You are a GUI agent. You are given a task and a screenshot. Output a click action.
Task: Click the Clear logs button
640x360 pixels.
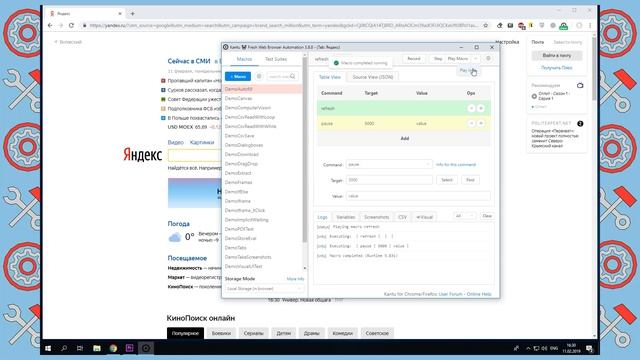(487, 216)
